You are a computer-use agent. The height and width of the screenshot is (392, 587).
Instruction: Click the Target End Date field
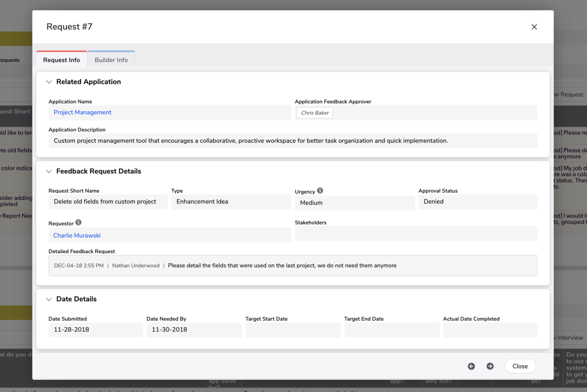coord(391,330)
